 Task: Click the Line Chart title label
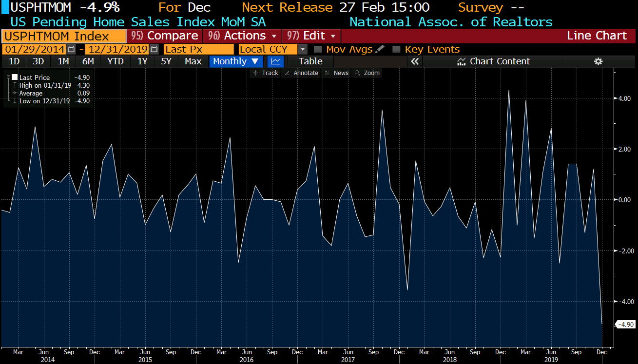click(x=597, y=36)
